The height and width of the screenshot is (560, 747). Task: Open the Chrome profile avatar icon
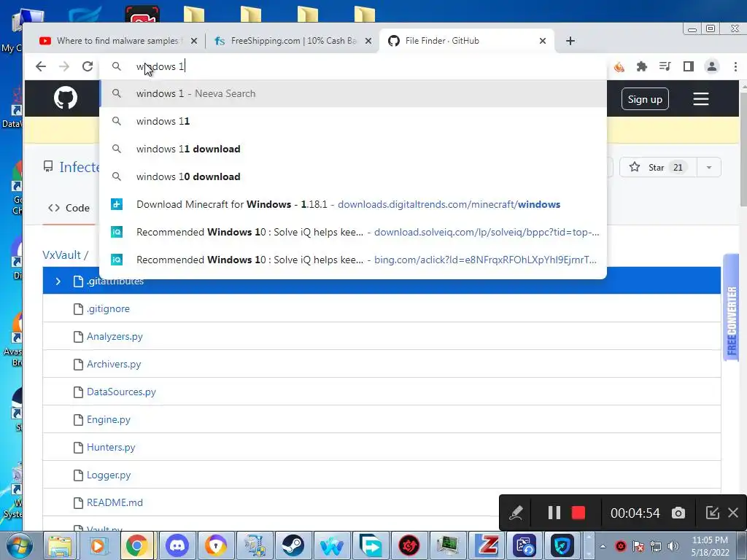(712, 66)
